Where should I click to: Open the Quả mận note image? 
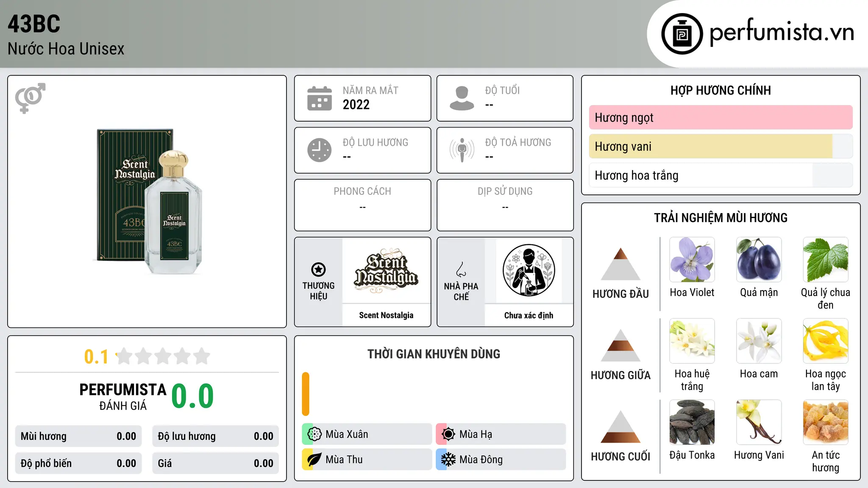[x=759, y=260]
